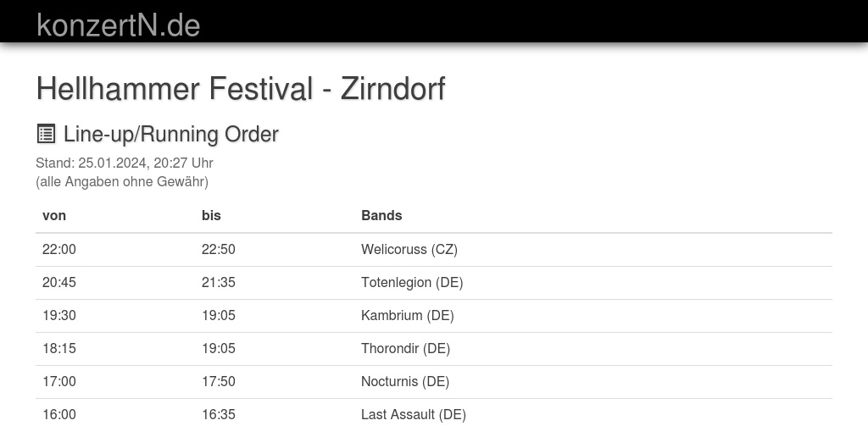Select the Kambrium (DE) band entry
This screenshot has height=448, width=868.
point(408,315)
